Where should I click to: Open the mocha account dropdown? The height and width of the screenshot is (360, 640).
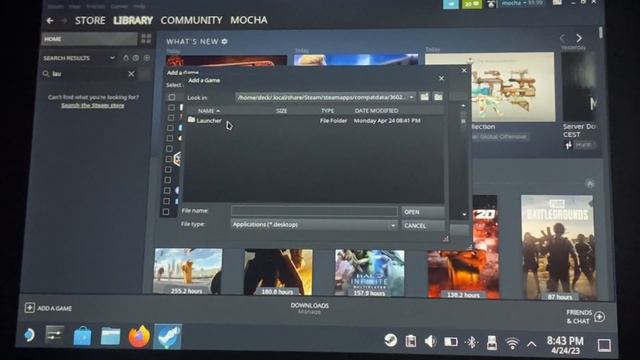pos(522,3)
